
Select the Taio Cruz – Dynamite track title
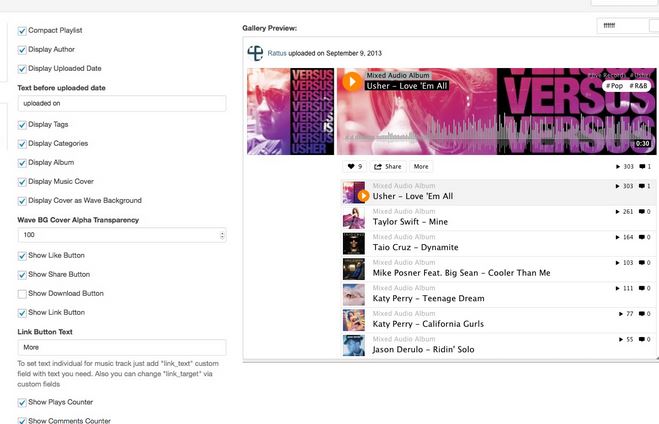coord(415,248)
